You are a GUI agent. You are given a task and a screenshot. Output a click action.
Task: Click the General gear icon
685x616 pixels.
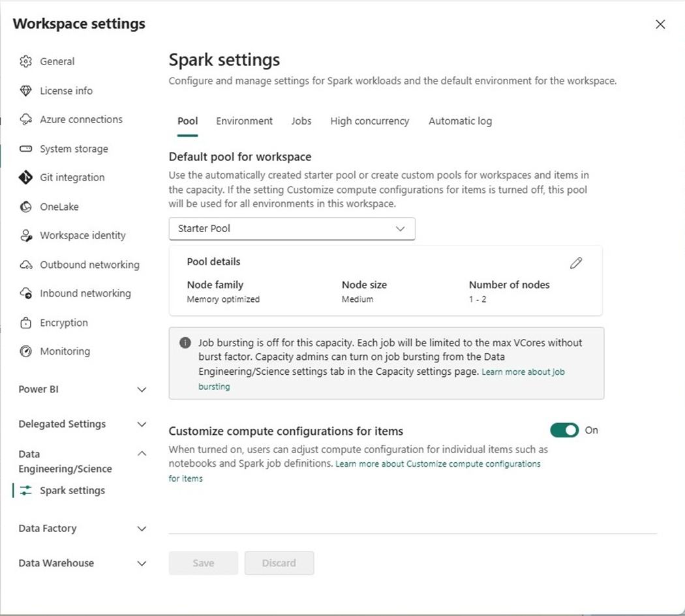tap(26, 62)
